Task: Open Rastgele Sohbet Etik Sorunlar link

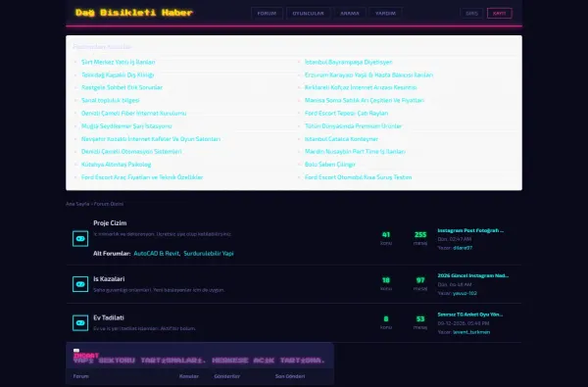Action: point(122,87)
